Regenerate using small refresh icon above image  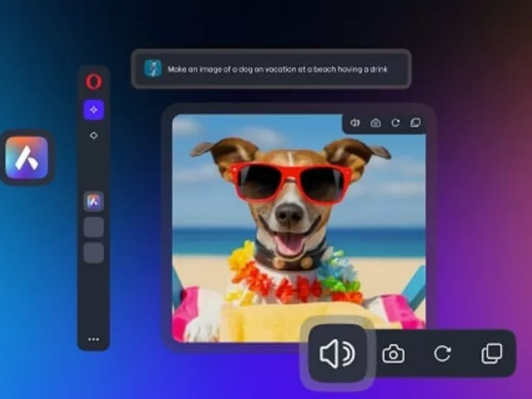tap(395, 123)
